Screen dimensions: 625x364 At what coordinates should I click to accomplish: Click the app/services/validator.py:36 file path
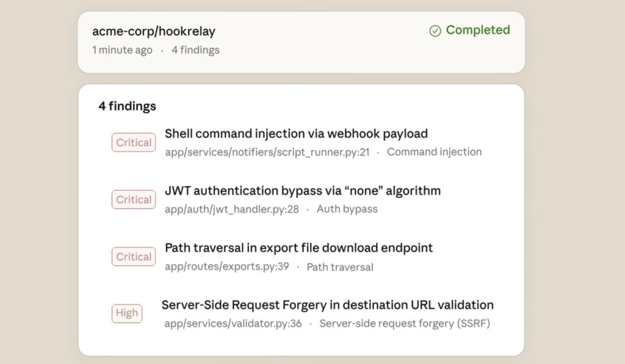click(233, 324)
